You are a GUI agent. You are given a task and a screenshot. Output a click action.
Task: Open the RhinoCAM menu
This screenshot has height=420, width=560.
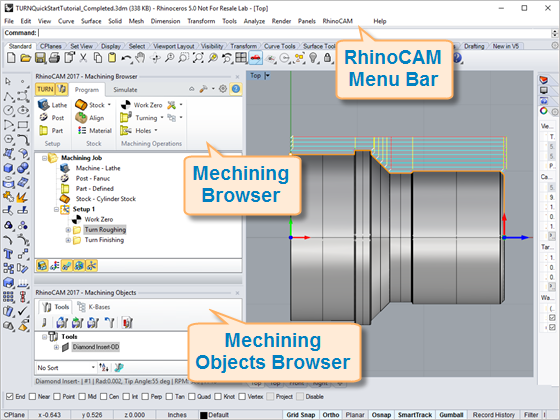point(338,21)
